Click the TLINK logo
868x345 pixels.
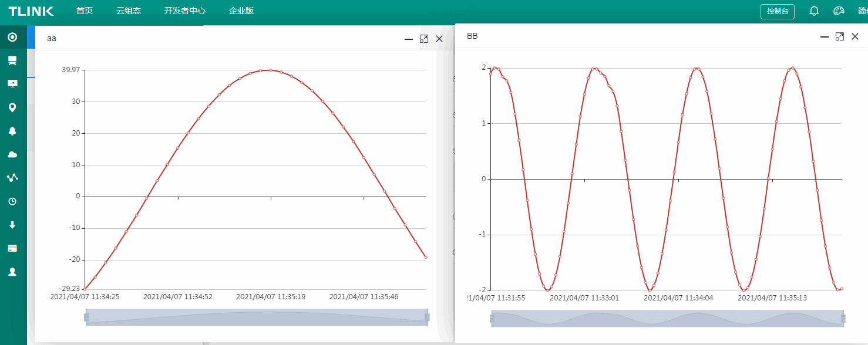pyautogui.click(x=31, y=11)
